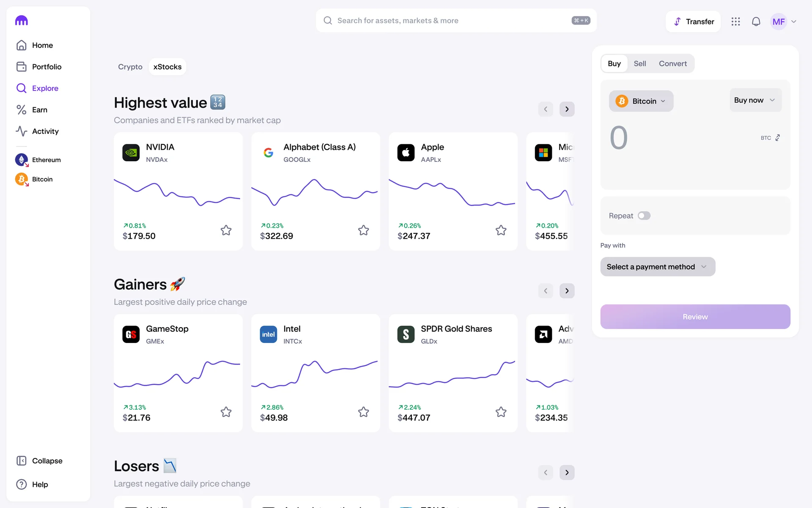This screenshot has height=508, width=812.
Task: Open the notifications bell
Action: click(756, 22)
